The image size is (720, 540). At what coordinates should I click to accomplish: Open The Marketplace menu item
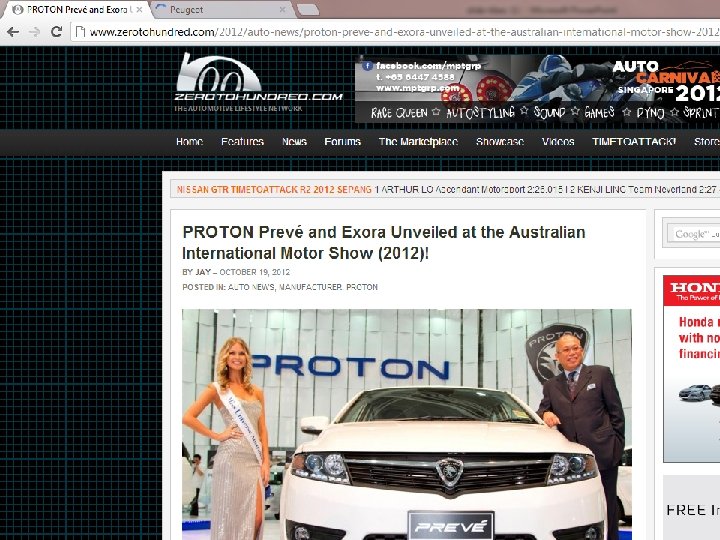(x=418, y=141)
